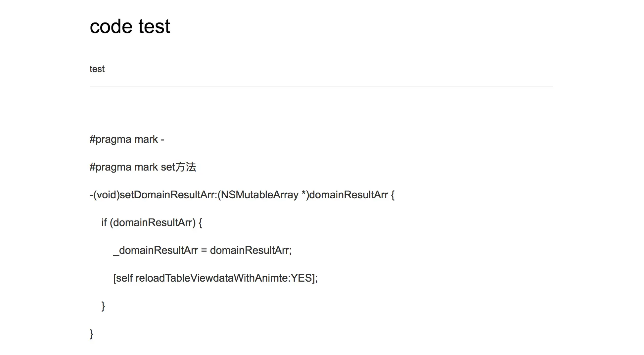Screen dimensions: 644x355
Task: Click the "code test" page title
Action: [x=130, y=26]
